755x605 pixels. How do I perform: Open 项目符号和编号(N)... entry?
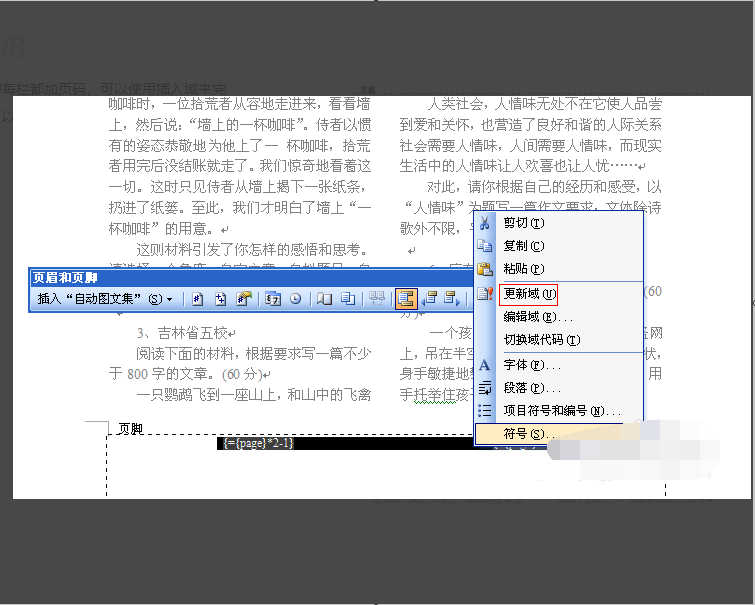tap(559, 411)
